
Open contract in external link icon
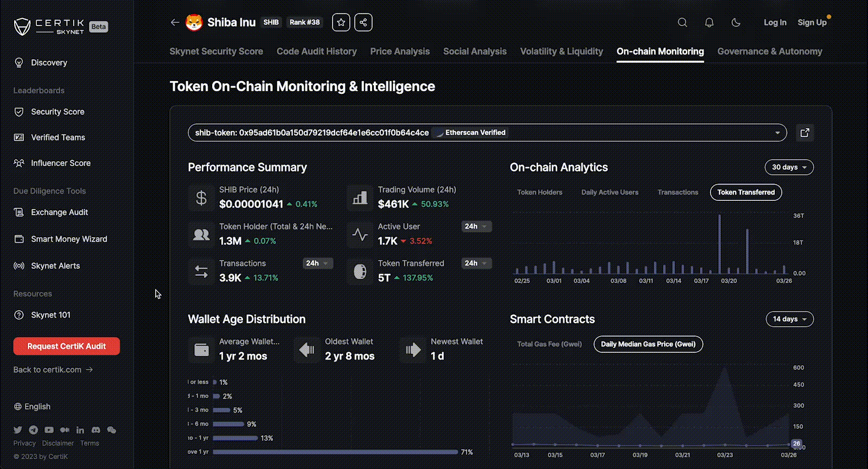(x=805, y=132)
